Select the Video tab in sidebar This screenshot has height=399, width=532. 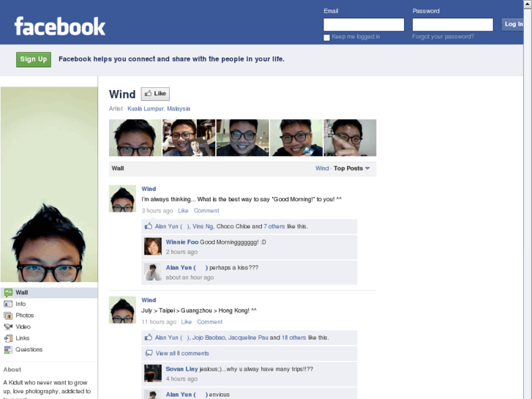(49, 327)
